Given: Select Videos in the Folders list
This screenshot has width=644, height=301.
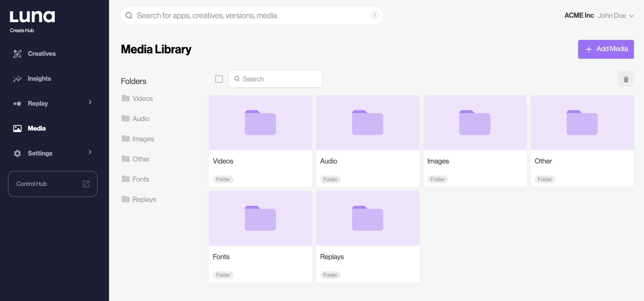Looking at the screenshot, I should pos(137,98).
